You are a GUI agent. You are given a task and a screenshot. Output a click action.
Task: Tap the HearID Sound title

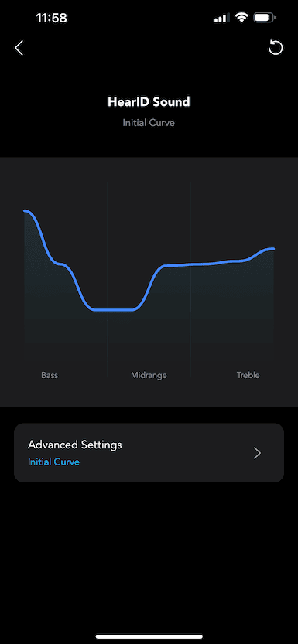[x=149, y=101]
